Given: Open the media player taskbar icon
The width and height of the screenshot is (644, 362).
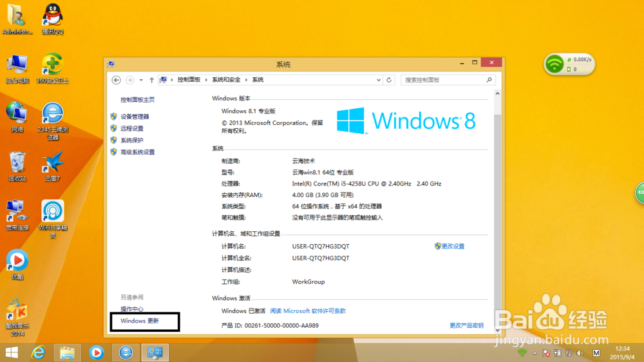Looking at the screenshot, I should pos(97,352).
